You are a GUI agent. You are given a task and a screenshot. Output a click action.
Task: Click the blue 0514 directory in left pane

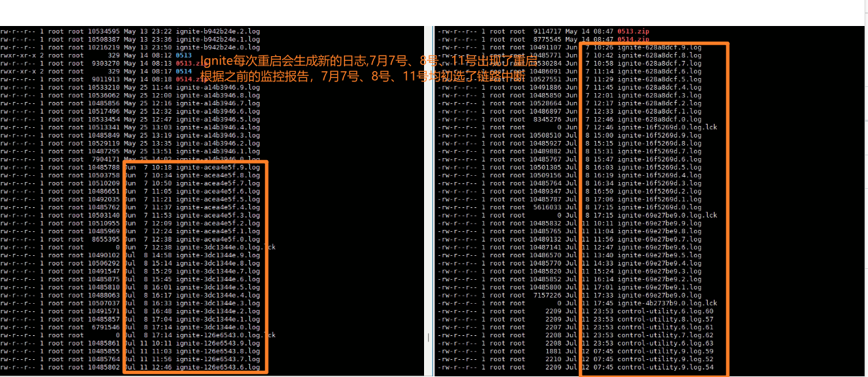pyautogui.click(x=184, y=71)
